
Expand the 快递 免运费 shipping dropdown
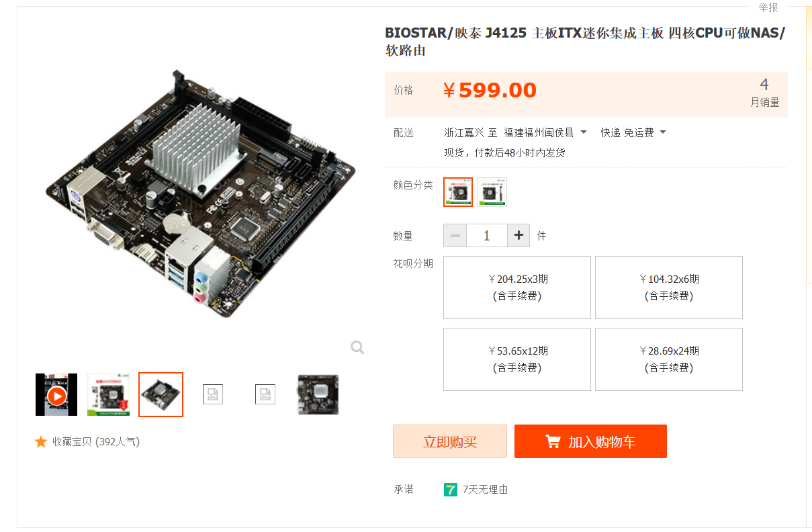pos(633,132)
